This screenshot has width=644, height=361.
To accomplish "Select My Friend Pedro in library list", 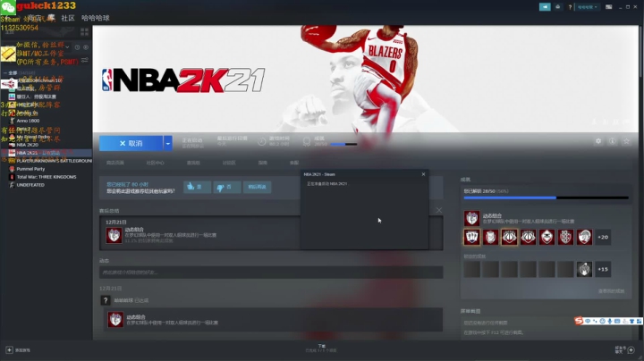I will click(33, 137).
